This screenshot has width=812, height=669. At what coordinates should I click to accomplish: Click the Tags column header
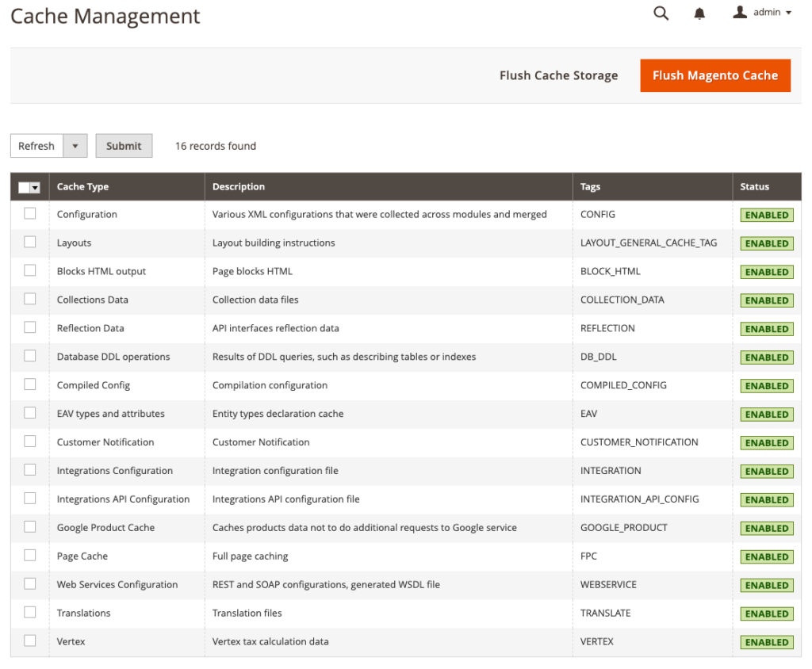pos(589,187)
